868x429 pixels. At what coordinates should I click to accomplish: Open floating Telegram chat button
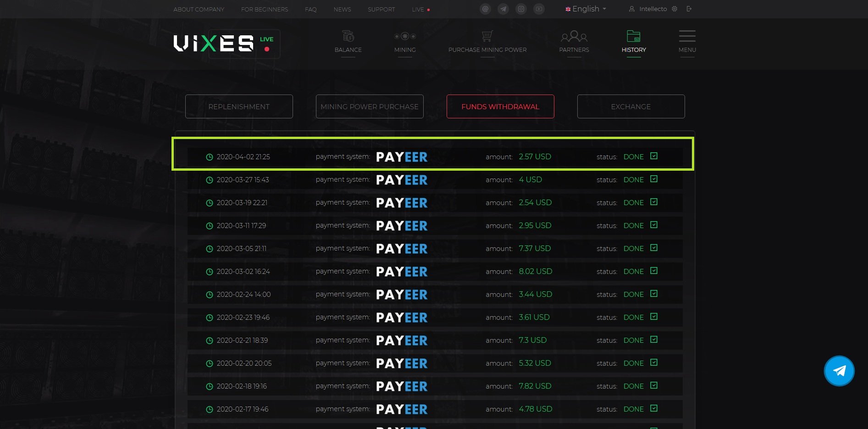(x=839, y=371)
